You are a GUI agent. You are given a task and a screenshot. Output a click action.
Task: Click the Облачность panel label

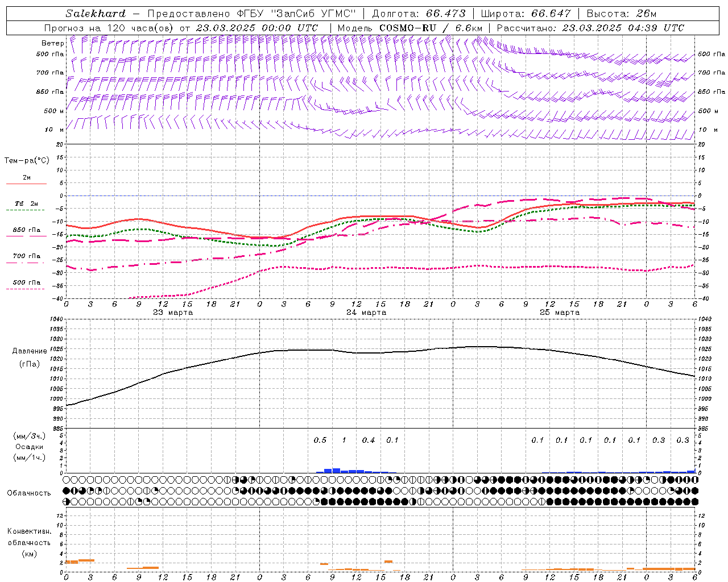click(29, 493)
